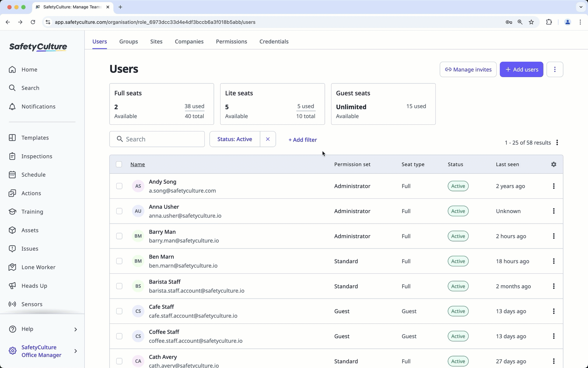Image resolution: width=588 pixels, height=368 pixels.
Task: Open Schedule in sidebar
Action: (27, 175)
